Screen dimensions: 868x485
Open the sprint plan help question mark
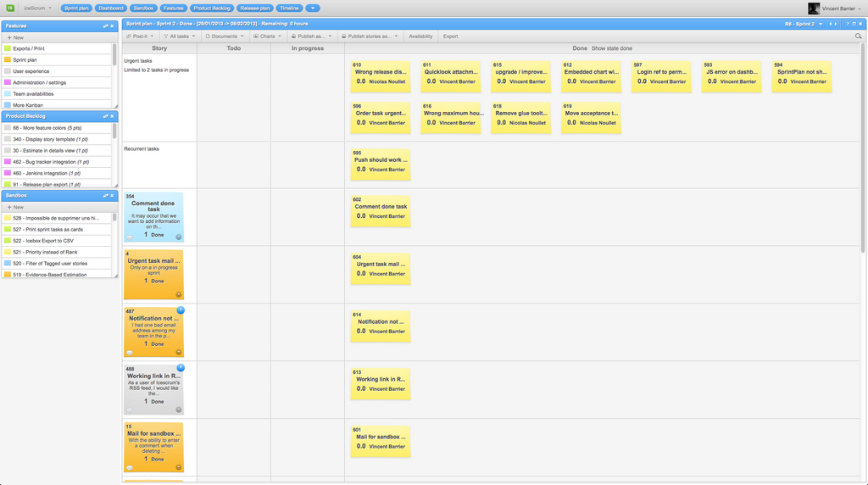coord(847,24)
